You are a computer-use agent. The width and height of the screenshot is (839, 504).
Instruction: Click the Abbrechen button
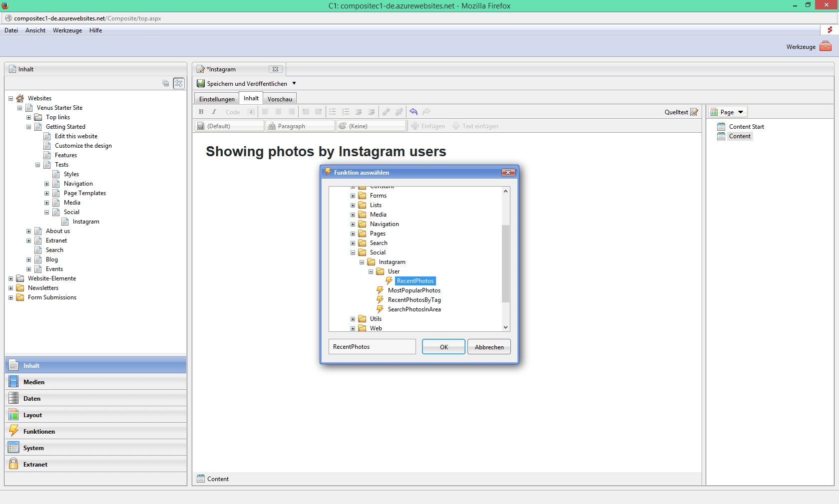point(489,347)
